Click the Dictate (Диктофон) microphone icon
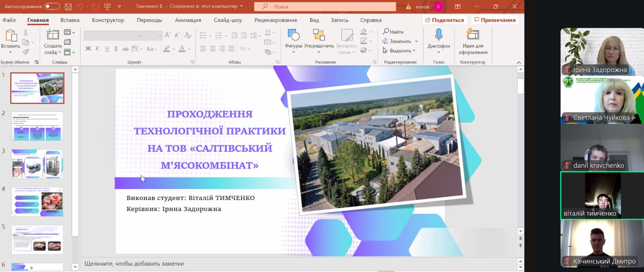The image size is (644, 272). click(x=439, y=35)
